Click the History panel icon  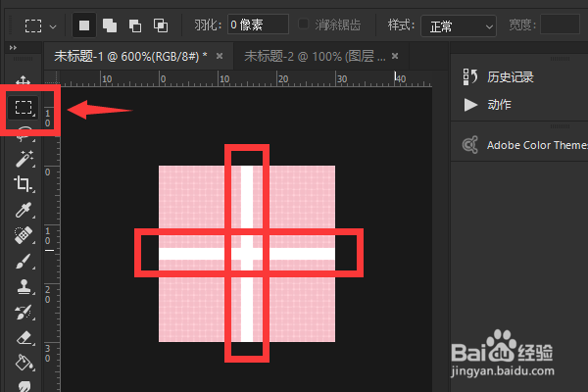pos(469,76)
